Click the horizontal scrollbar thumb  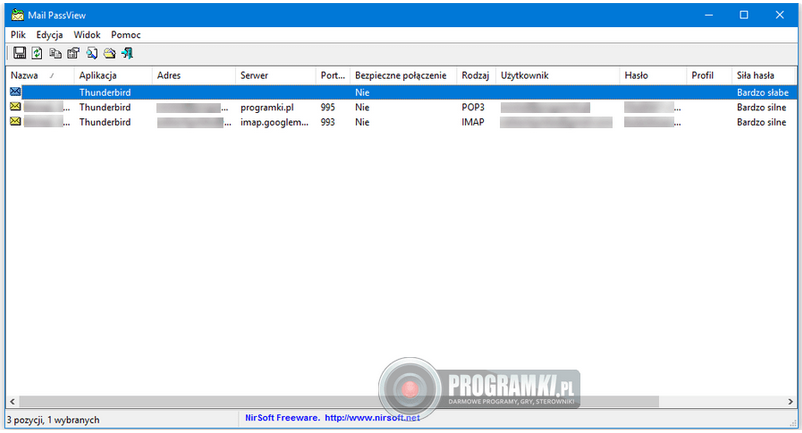click(x=339, y=402)
